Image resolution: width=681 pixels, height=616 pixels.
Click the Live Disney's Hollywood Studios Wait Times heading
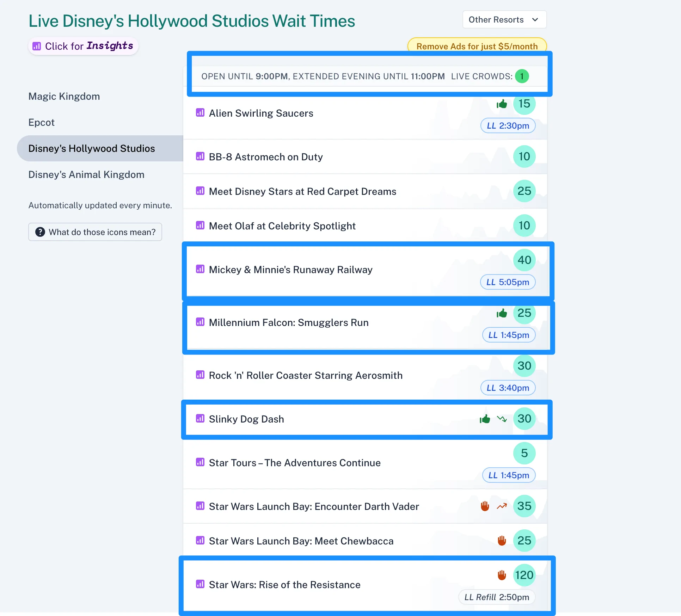point(192,21)
